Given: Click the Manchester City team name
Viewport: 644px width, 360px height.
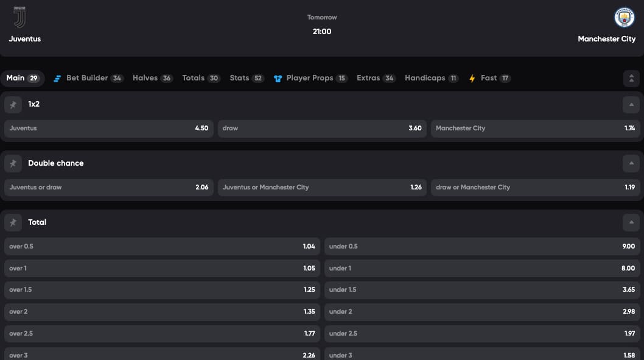Looking at the screenshot, I should 607,39.
